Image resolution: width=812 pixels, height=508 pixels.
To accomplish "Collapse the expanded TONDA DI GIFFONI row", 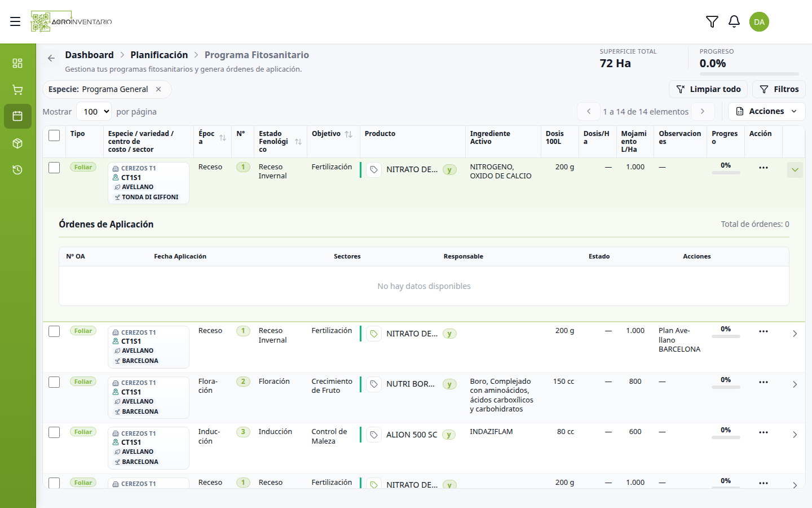I will click(795, 170).
